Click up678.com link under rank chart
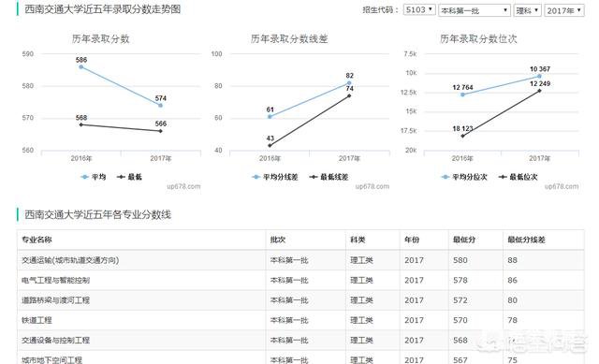The width and height of the screenshot is (599, 364). point(562,186)
